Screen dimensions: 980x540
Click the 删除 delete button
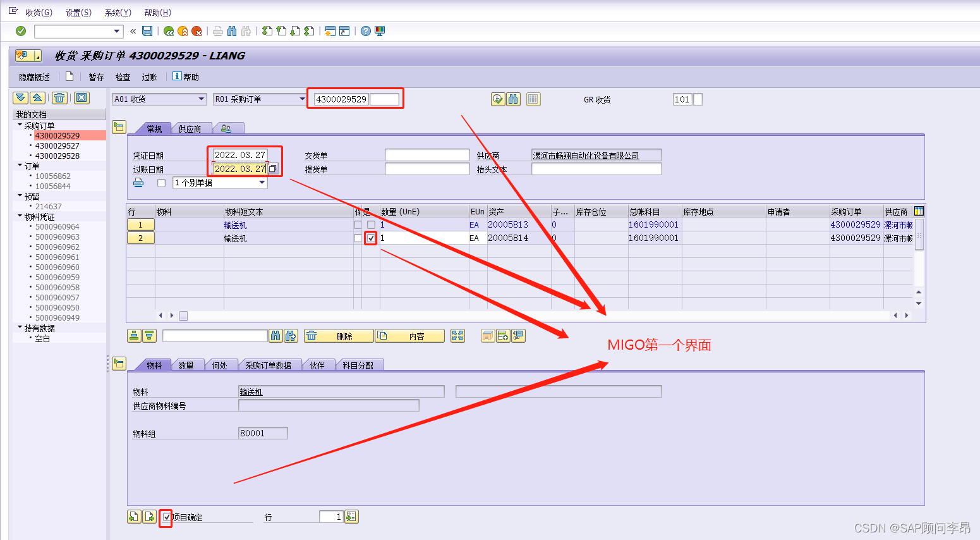coord(339,336)
